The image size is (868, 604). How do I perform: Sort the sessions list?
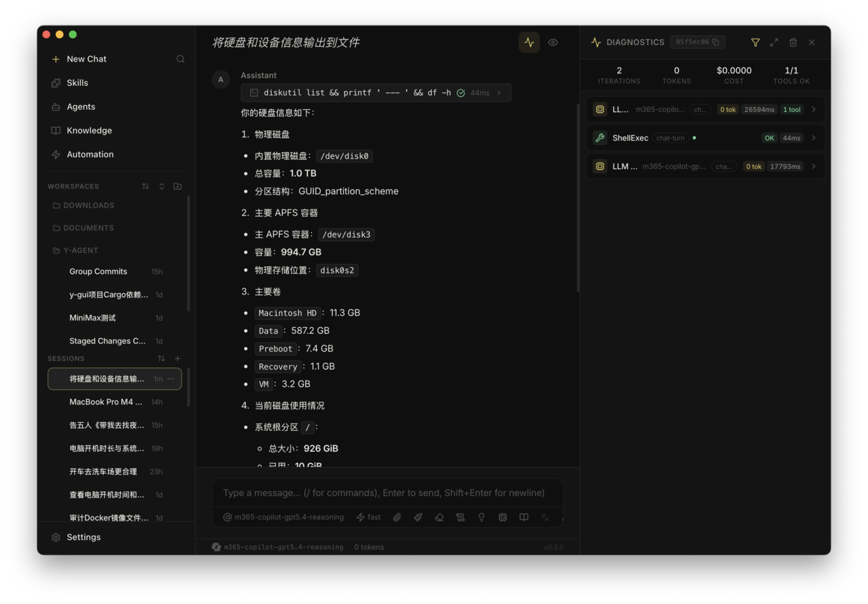161,358
